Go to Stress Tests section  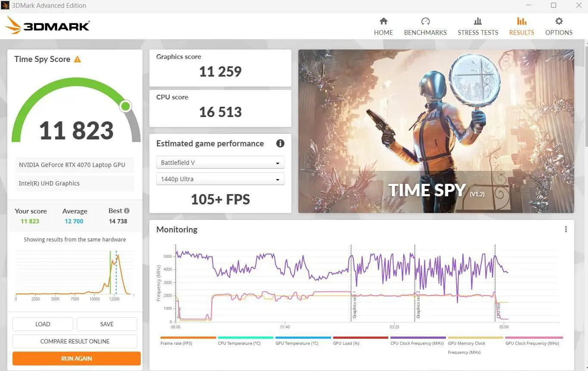[x=477, y=27]
